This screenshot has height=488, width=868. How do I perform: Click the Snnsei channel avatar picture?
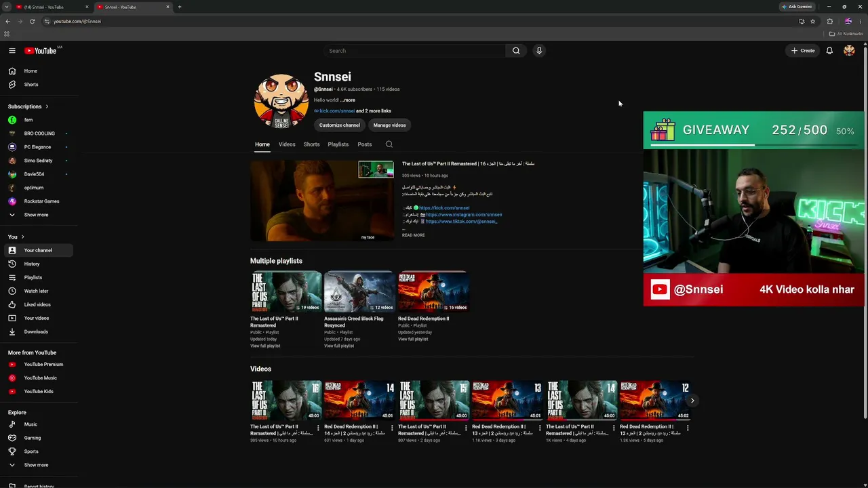(281, 101)
